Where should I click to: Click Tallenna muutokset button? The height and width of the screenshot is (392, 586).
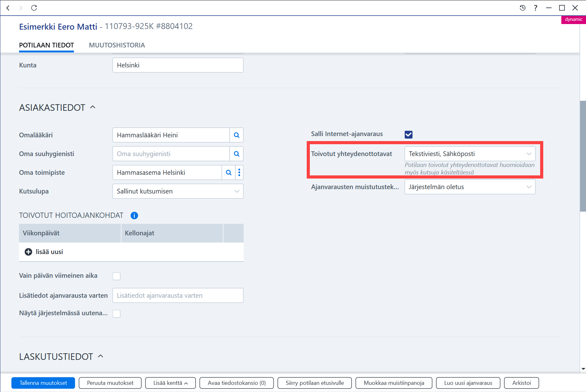[43, 383]
